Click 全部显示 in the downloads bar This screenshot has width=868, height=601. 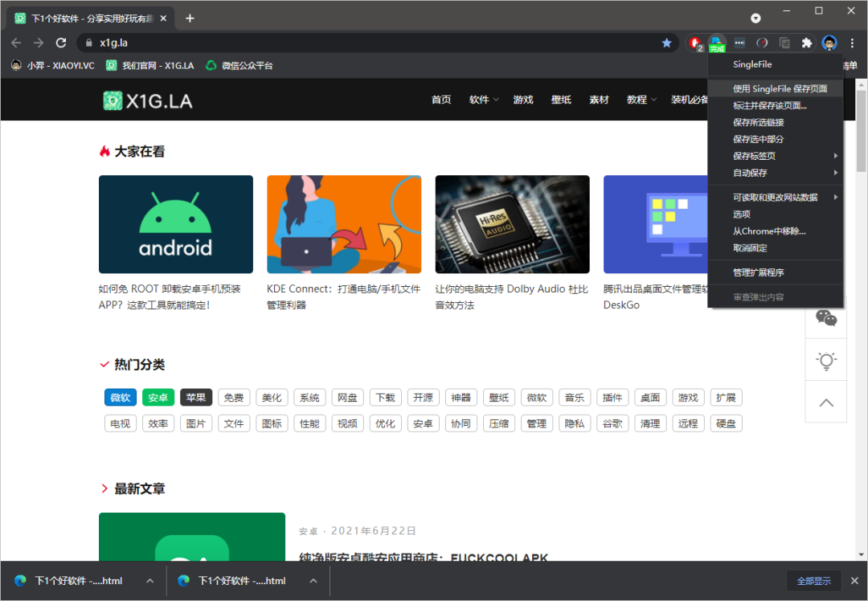(813, 581)
